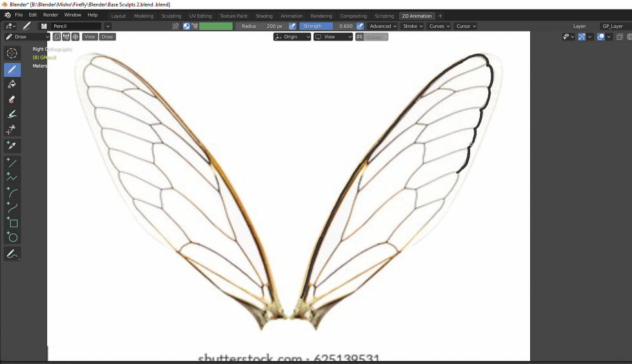
Task: Select the Circle primitive tool
Action: (12, 237)
